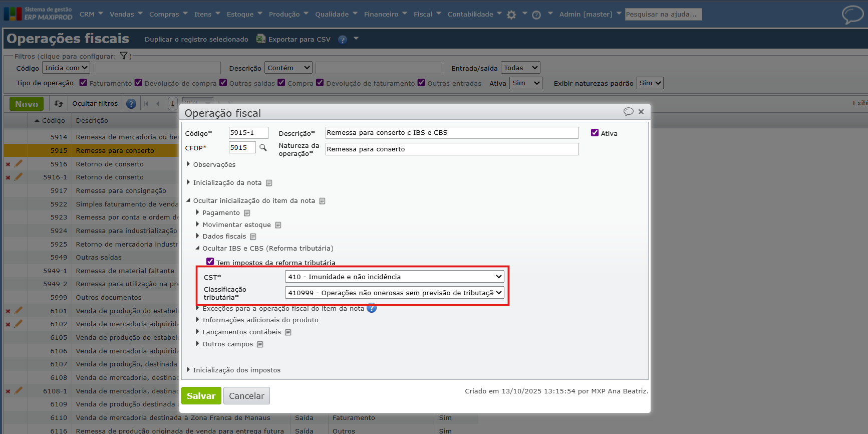The width and height of the screenshot is (868, 434).
Task: Refresh the fiscal operations list
Action: (59, 104)
